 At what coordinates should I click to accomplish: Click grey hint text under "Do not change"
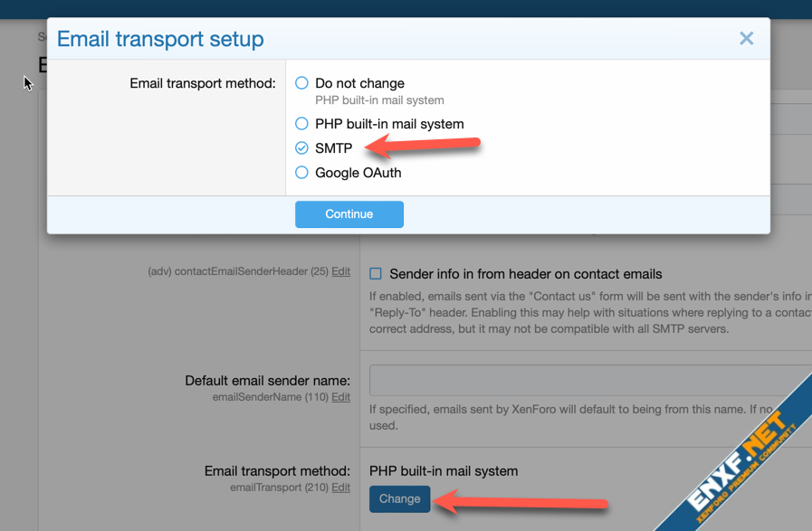[379, 100]
